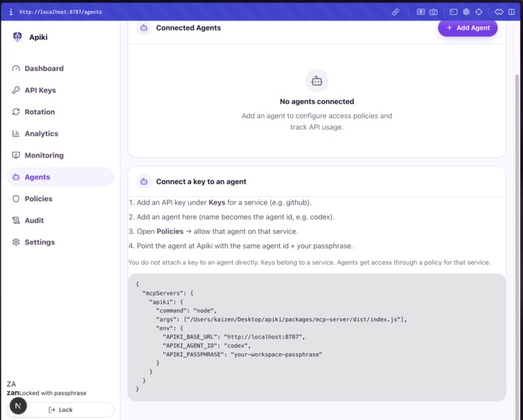Click the Dashboard gauge icon
This screenshot has height=420, width=523.
(x=16, y=68)
